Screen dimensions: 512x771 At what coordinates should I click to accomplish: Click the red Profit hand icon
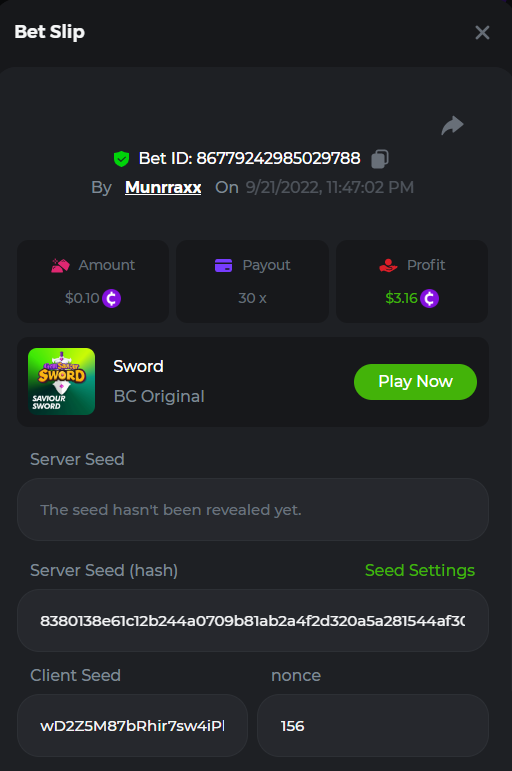[388, 266]
